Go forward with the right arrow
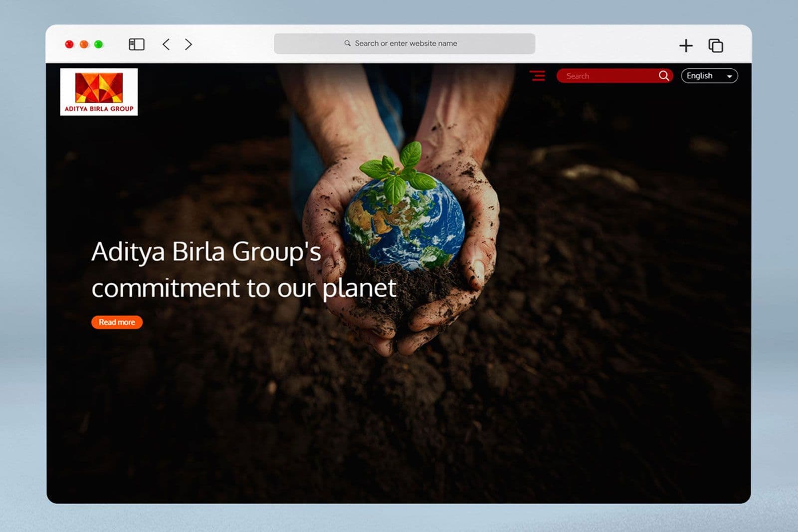 point(189,44)
